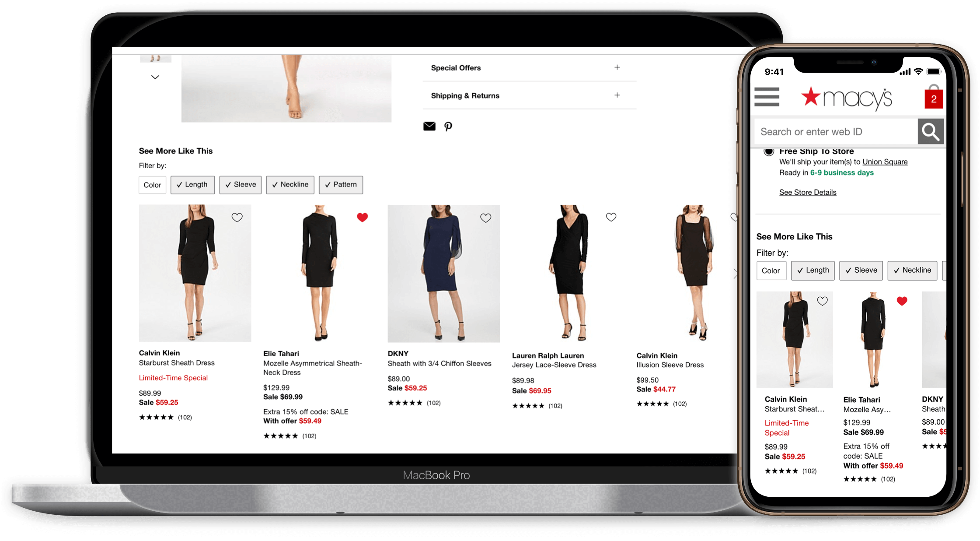Open the hamburger menu icon
This screenshot has height=541, width=980.
tap(767, 98)
